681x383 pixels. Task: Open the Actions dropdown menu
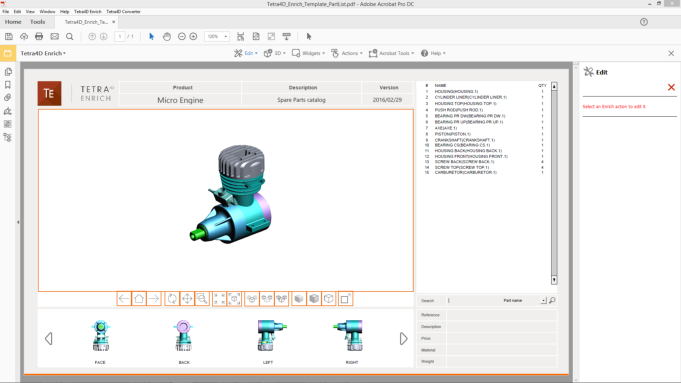(x=347, y=53)
